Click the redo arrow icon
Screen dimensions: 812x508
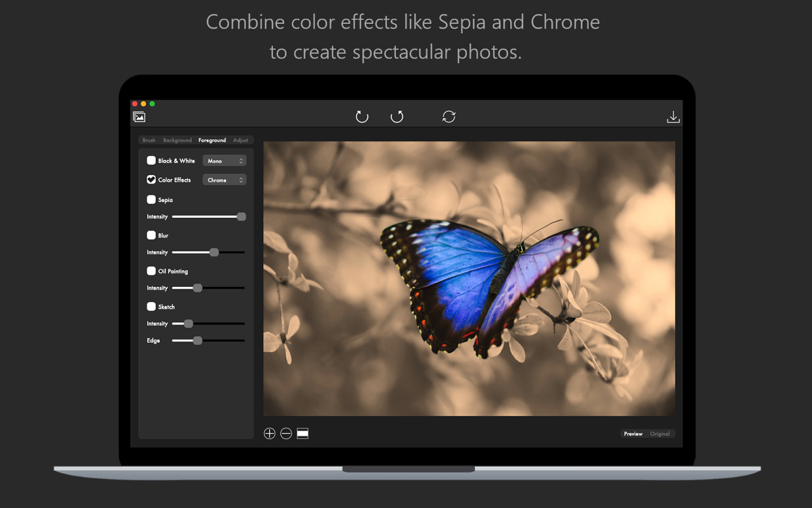(397, 117)
